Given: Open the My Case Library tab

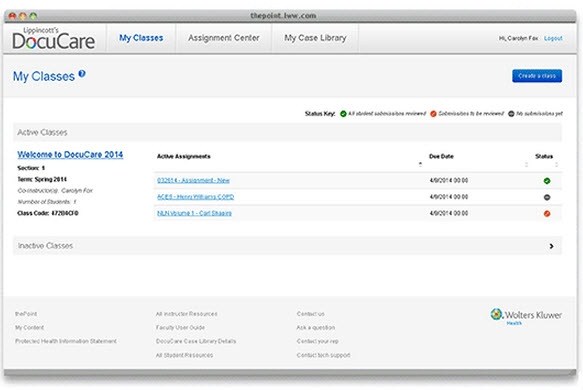Looking at the screenshot, I should click(x=315, y=38).
